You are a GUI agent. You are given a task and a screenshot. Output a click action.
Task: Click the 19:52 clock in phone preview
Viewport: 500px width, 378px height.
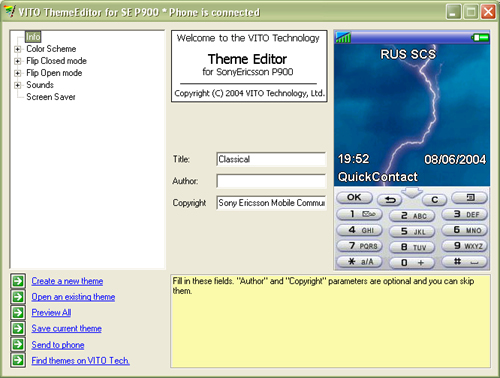[x=354, y=159]
